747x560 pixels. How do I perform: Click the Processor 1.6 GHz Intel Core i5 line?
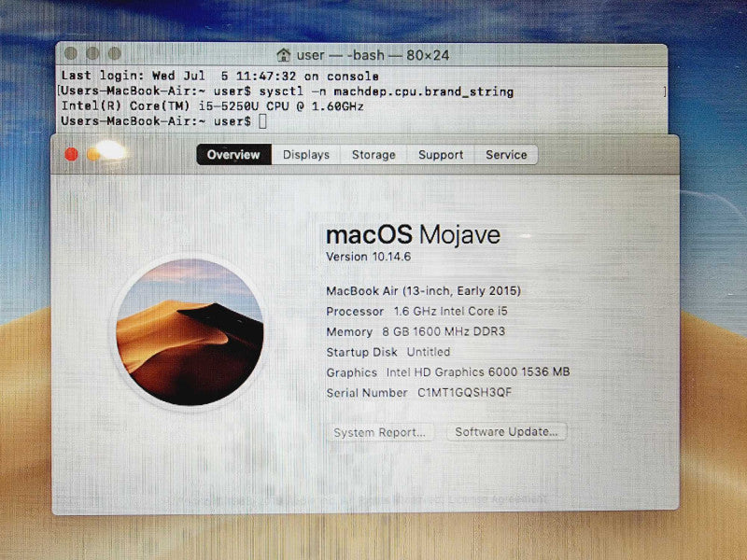tap(416, 312)
